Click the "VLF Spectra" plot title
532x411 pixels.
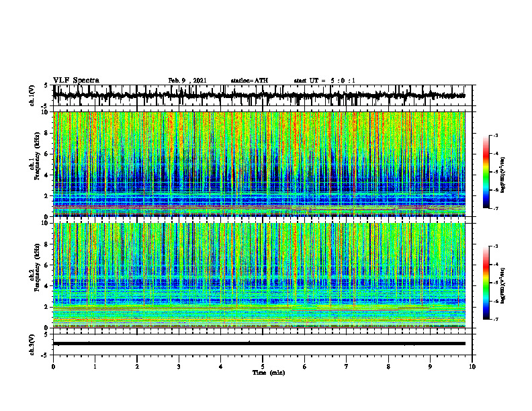pos(76,81)
